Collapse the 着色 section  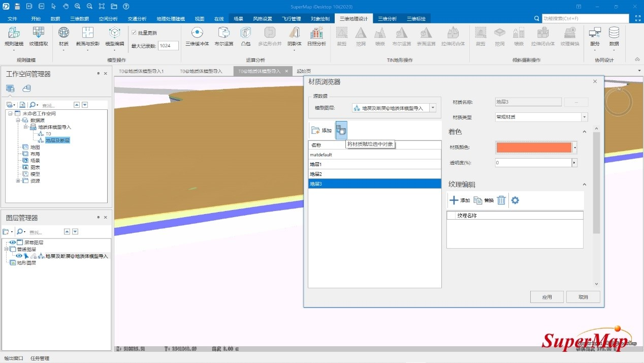pos(584,132)
